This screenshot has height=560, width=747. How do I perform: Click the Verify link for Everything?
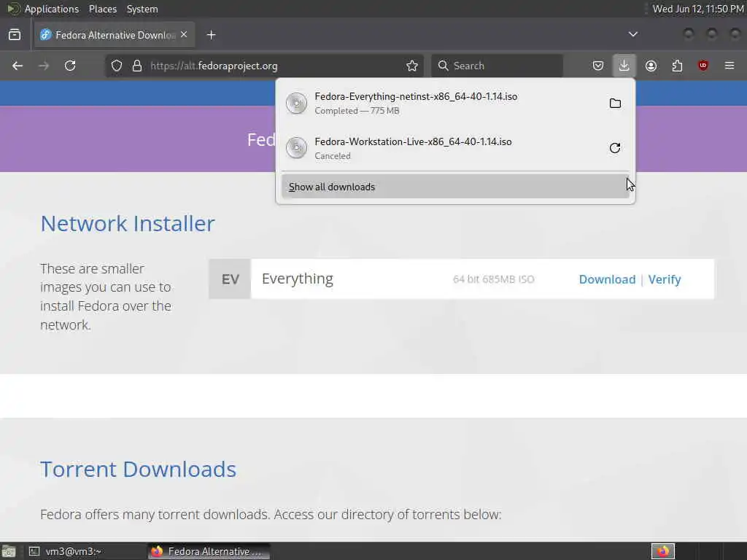pos(665,279)
